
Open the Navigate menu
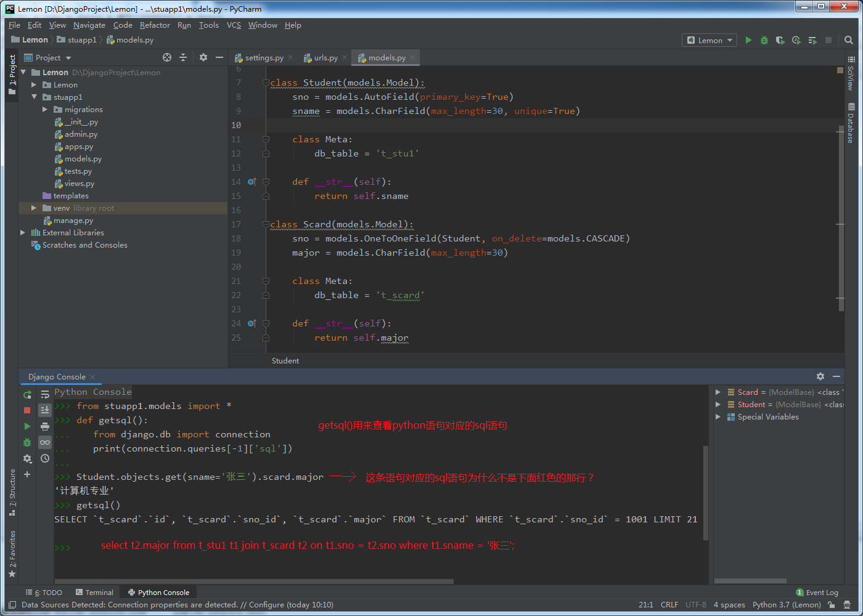point(89,25)
